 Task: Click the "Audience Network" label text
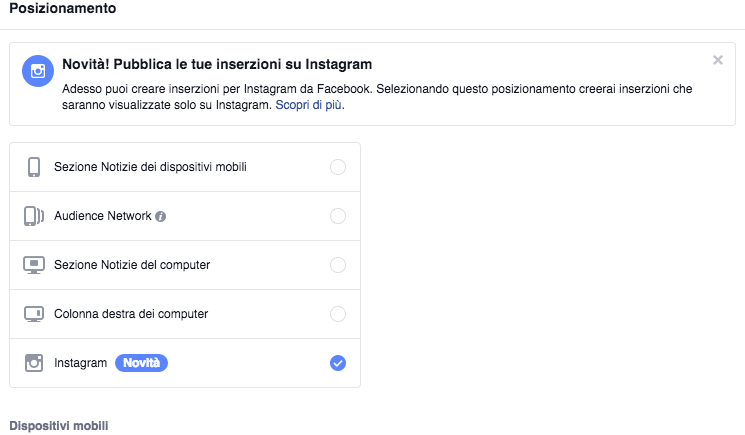point(103,216)
